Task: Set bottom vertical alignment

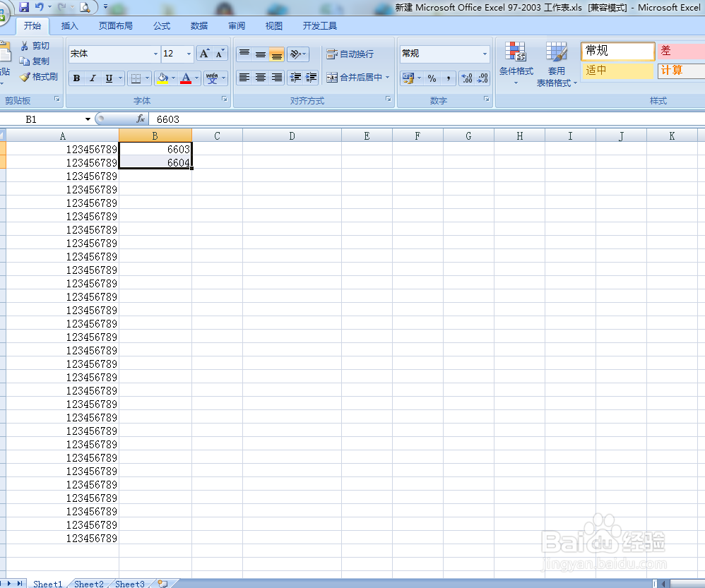Action: [276, 54]
